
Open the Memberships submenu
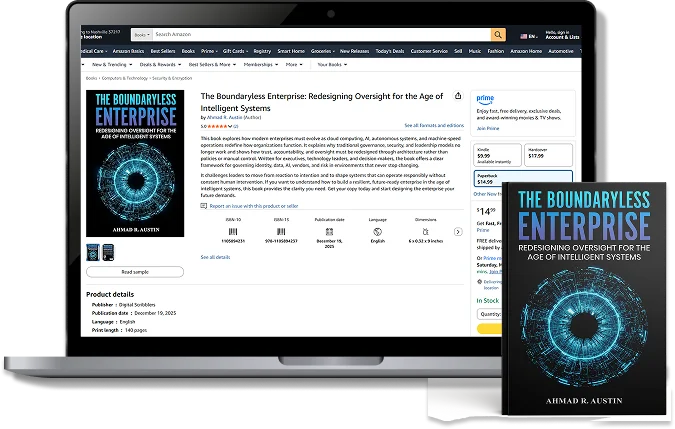click(x=261, y=65)
